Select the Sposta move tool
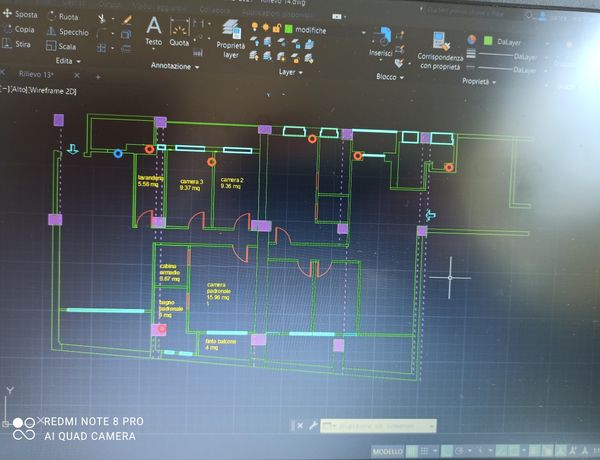 tap(22, 15)
